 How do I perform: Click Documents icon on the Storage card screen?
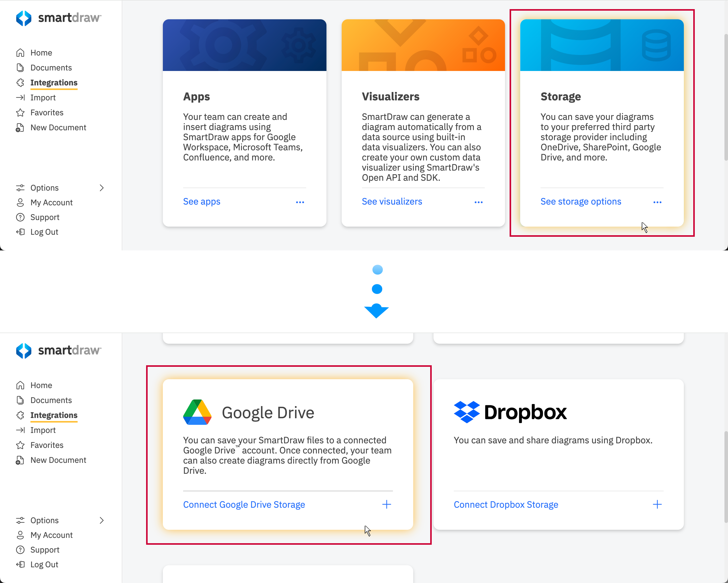[x=20, y=67]
